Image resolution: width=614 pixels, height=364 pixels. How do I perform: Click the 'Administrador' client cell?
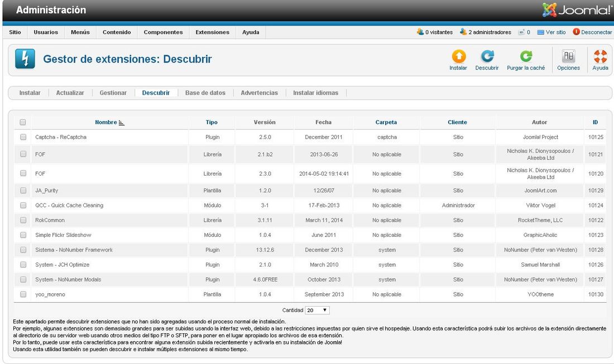[458, 205]
